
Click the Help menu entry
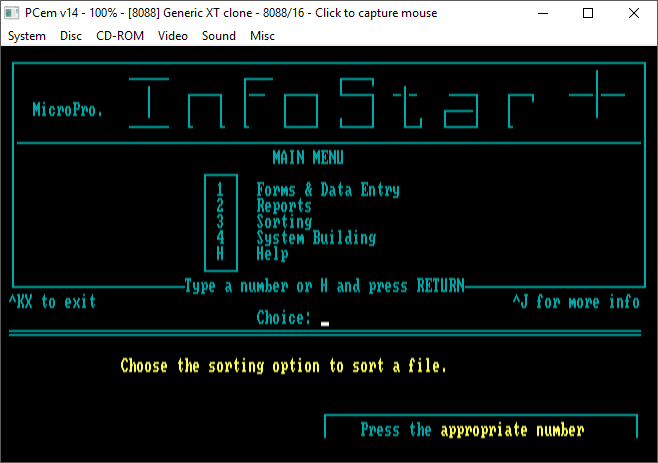pyautogui.click(x=272, y=254)
